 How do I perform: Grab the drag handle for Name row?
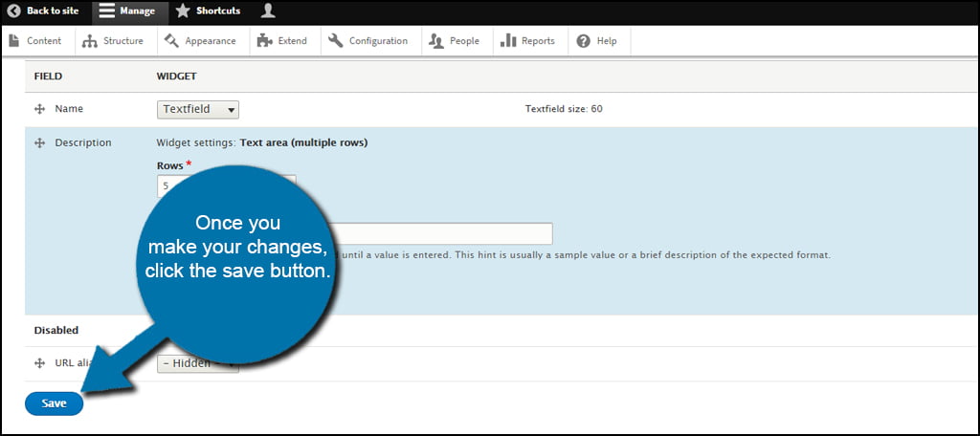tap(39, 109)
